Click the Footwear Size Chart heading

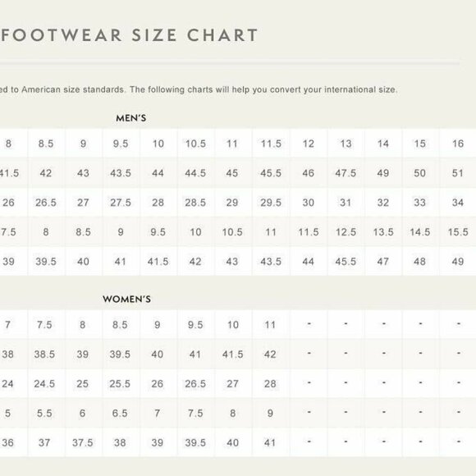point(129,35)
